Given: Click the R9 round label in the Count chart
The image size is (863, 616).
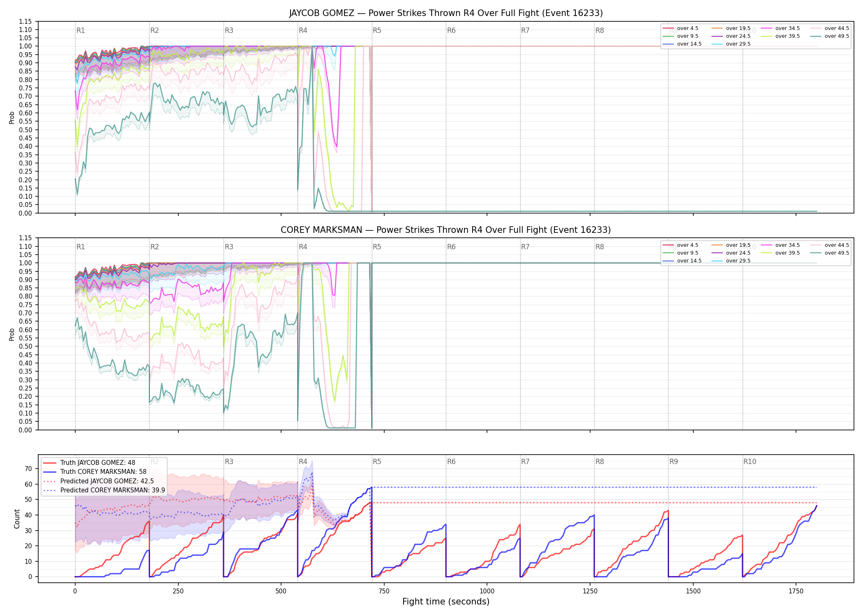Looking at the screenshot, I should 674,462.
